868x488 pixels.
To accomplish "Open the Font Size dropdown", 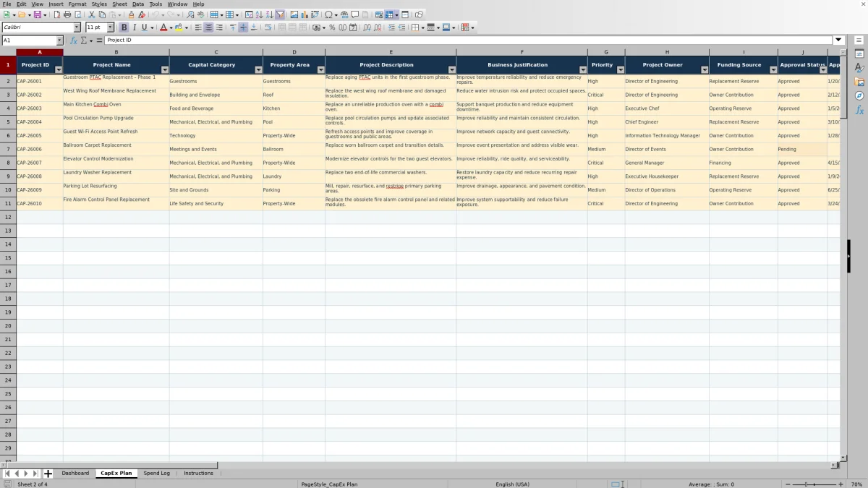I will 110,27.
